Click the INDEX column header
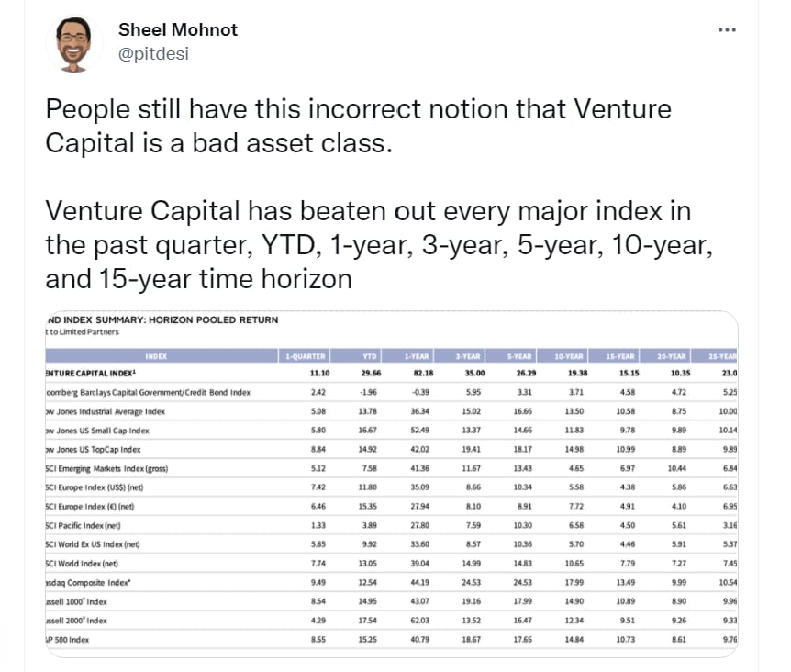The width and height of the screenshot is (791, 672). click(x=156, y=355)
